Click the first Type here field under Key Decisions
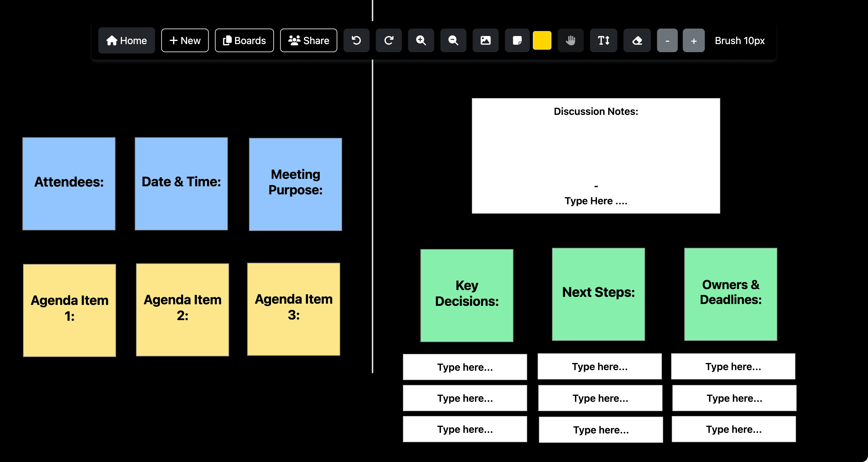Viewport: 868px width, 462px height. point(465,367)
